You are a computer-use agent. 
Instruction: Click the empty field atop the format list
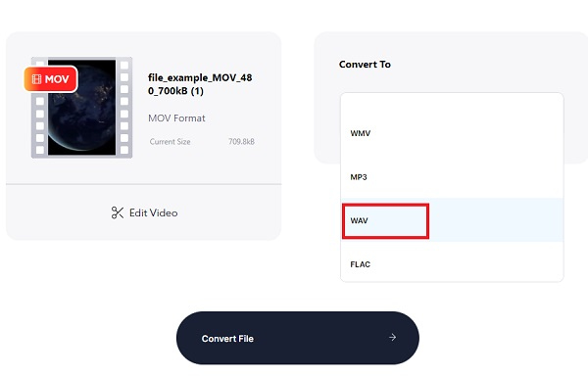452,102
